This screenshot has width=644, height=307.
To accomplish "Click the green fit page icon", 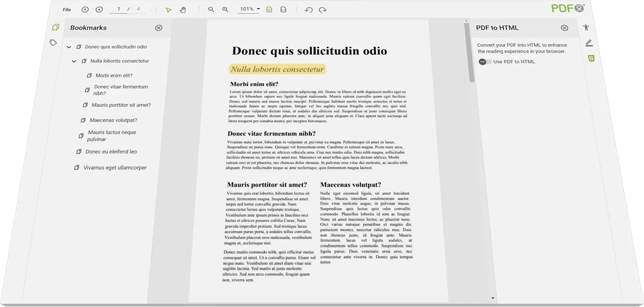I will click(269, 10).
